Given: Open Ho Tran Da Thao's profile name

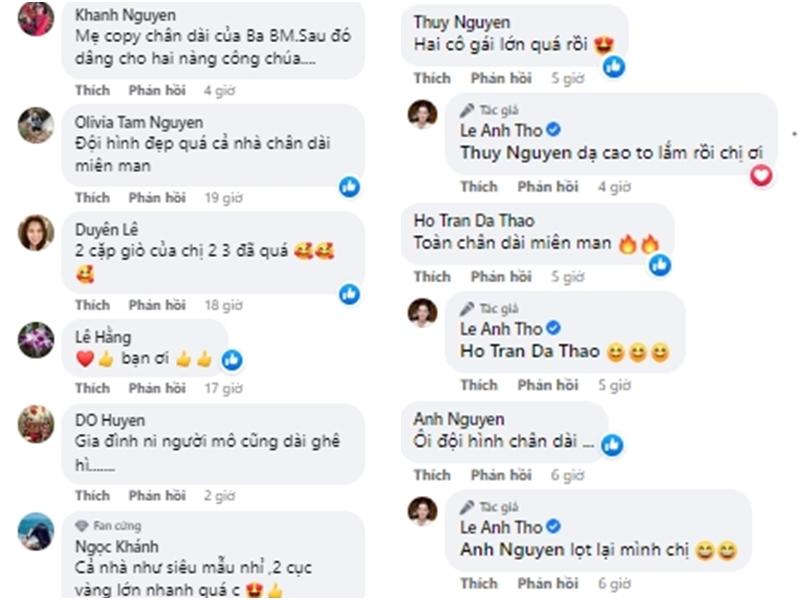Looking at the screenshot, I should (x=474, y=220).
